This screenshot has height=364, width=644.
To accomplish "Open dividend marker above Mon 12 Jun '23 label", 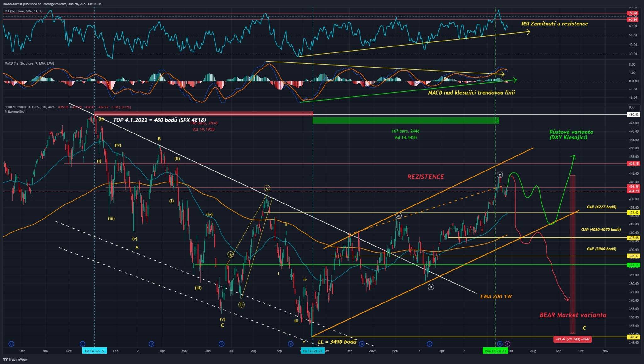I will coord(500,344).
